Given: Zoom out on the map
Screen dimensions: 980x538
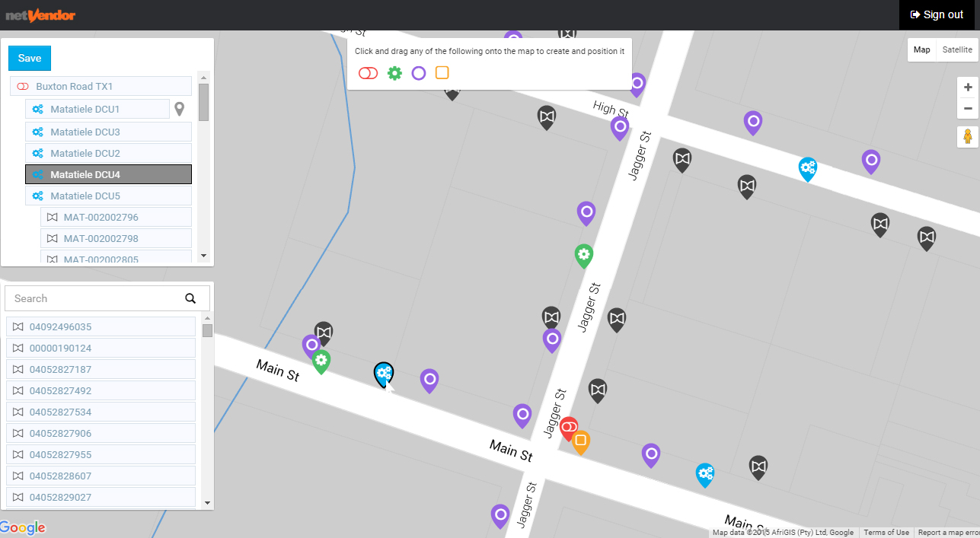Looking at the screenshot, I should (968, 108).
